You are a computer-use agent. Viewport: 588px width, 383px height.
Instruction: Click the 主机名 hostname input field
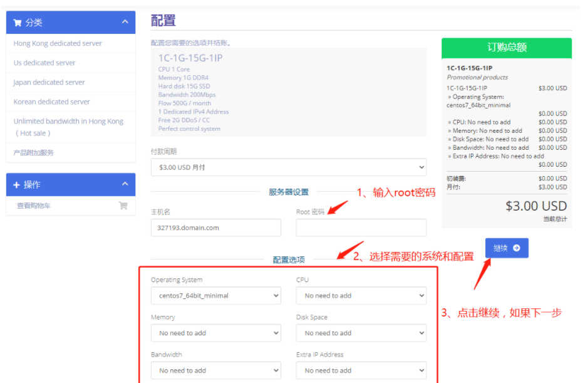pyautogui.click(x=216, y=228)
